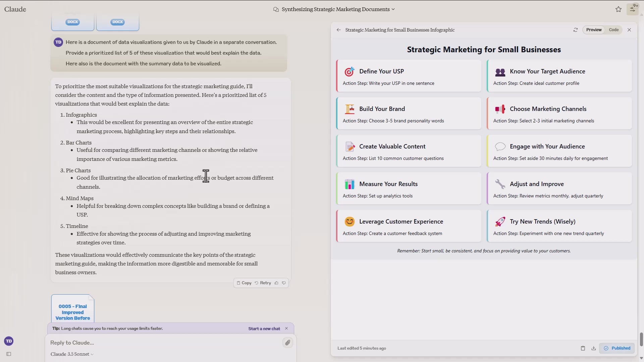Expand the conversation title dropdown
This screenshot has height=362, width=644.
[x=393, y=9]
